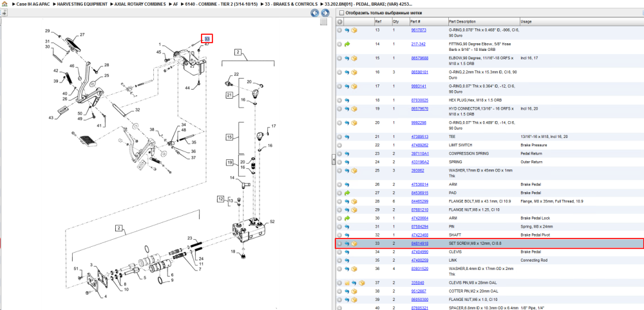Open 'AF' breadcrumb item
The width and height of the screenshot is (644, 310).
pos(175,4)
